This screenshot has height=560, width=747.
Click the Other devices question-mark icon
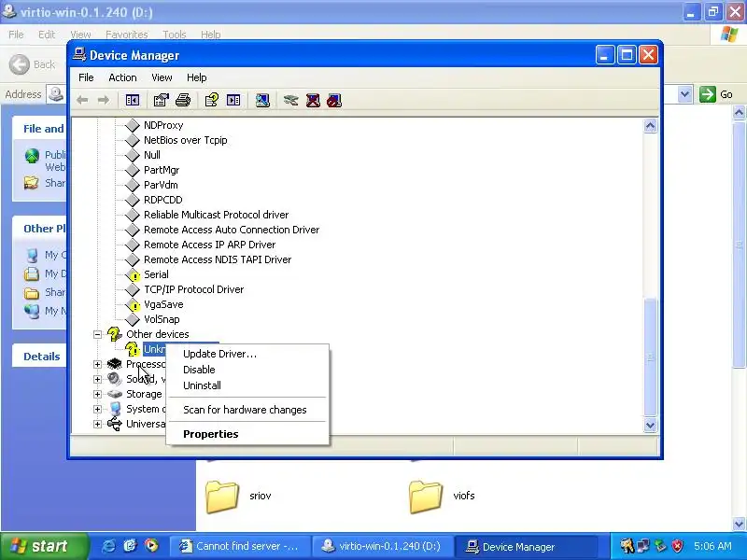tap(114, 334)
